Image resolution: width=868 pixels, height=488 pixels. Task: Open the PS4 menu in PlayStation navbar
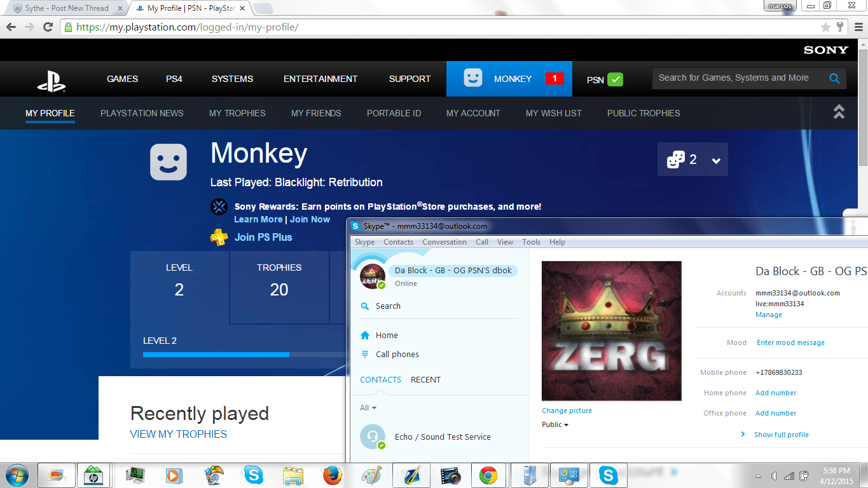click(174, 79)
